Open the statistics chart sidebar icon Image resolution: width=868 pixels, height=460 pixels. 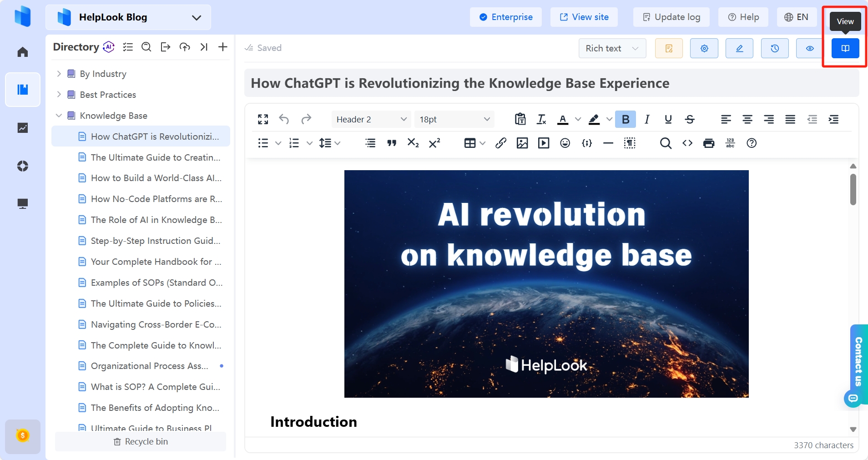[x=23, y=128]
